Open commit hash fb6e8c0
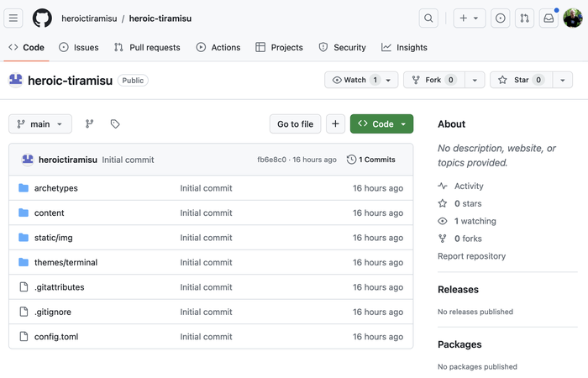 [271, 160]
